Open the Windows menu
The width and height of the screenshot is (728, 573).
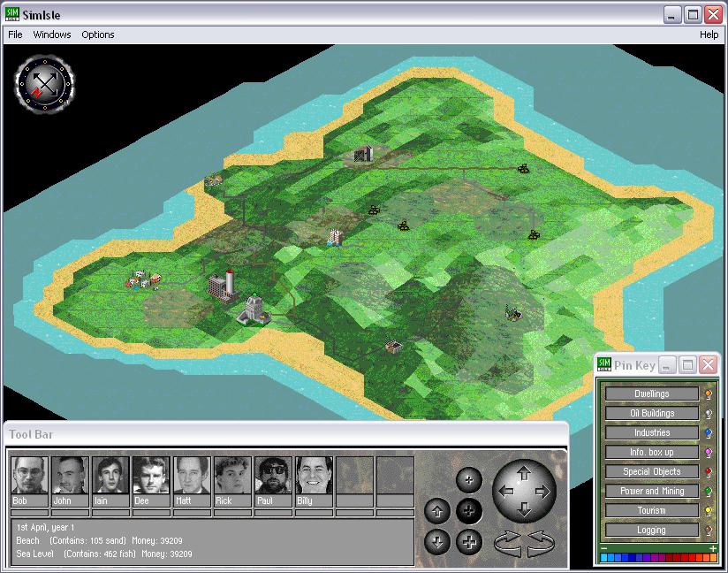click(52, 34)
